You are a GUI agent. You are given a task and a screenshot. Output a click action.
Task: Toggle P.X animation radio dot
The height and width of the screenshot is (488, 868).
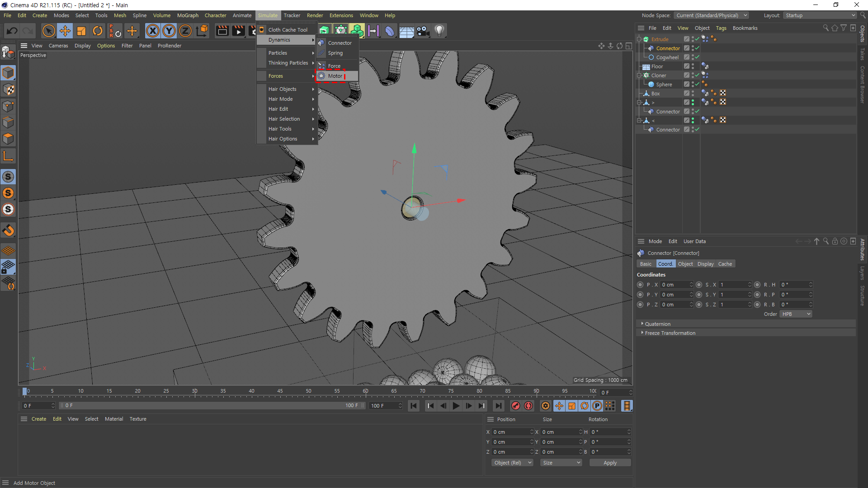(640, 285)
